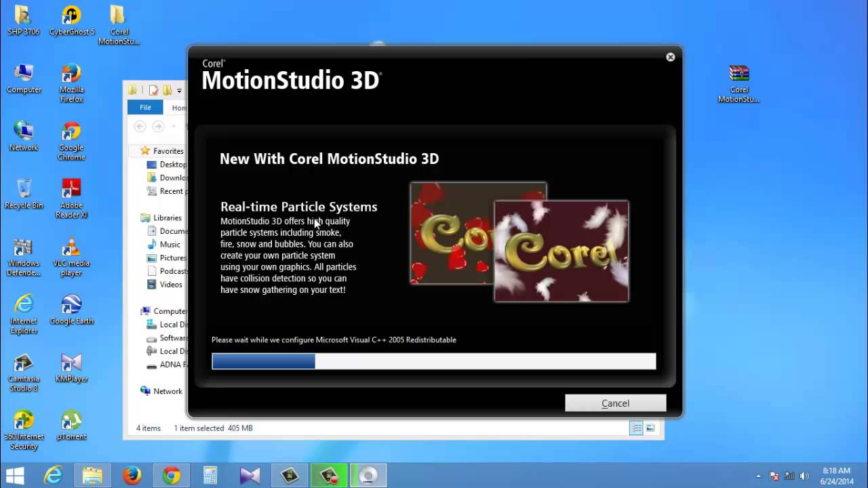Image resolution: width=868 pixels, height=488 pixels.
Task: Select the Mozilla Firefox desktop shortcut
Action: (x=71, y=83)
